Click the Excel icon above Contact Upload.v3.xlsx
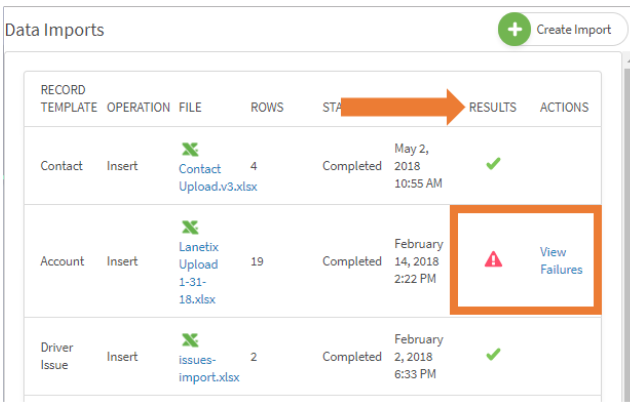This screenshot has width=630, height=407. pyautogui.click(x=190, y=149)
